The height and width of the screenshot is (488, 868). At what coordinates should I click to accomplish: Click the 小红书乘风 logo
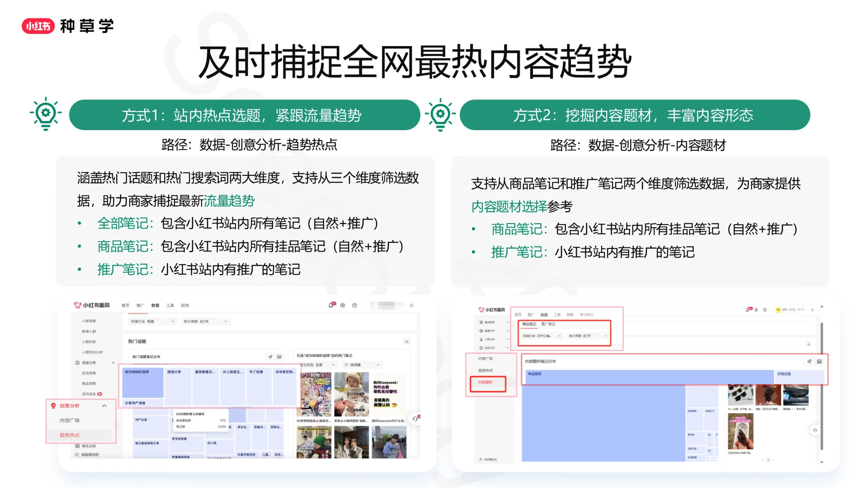tap(92, 305)
